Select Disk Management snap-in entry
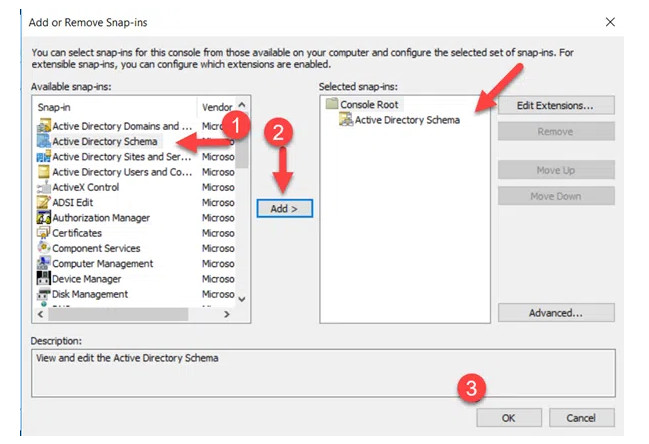The width and height of the screenshot is (649, 444). pos(90,294)
